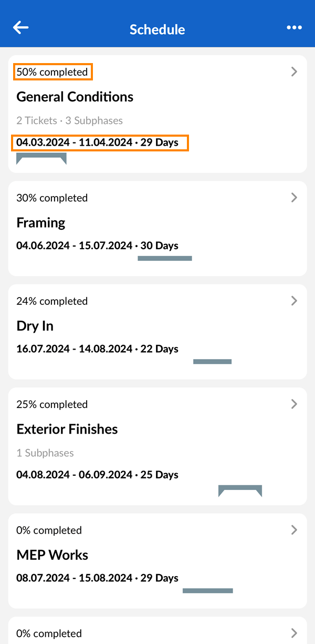
Task: Click the General Conditions Gantt timeline bar
Action: pyautogui.click(x=41, y=157)
